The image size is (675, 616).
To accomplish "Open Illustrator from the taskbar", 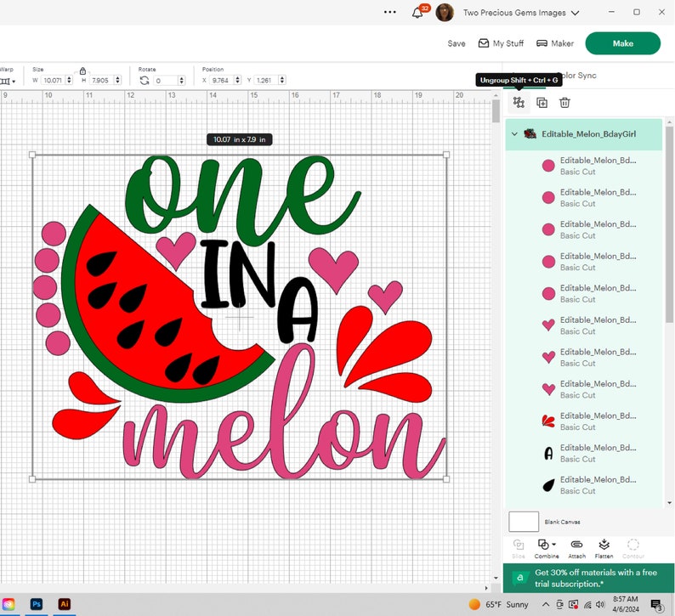I will click(x=64, y=604).
